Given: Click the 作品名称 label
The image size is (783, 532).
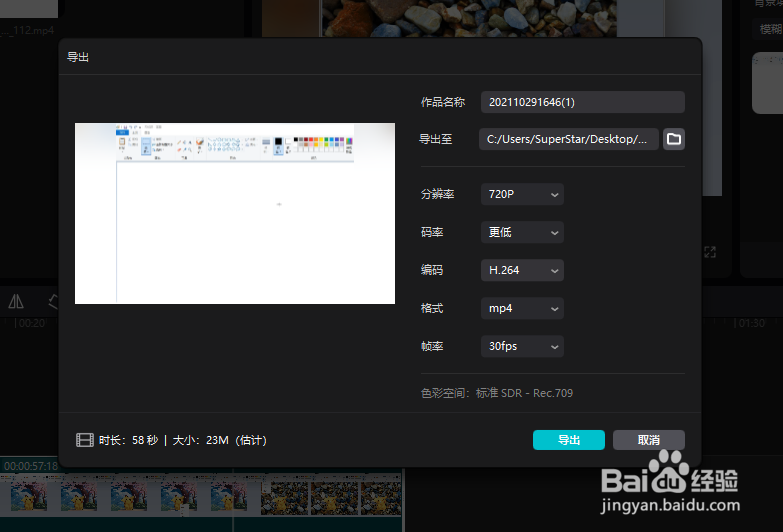Looking at the screenshot, I should point(443,102).
